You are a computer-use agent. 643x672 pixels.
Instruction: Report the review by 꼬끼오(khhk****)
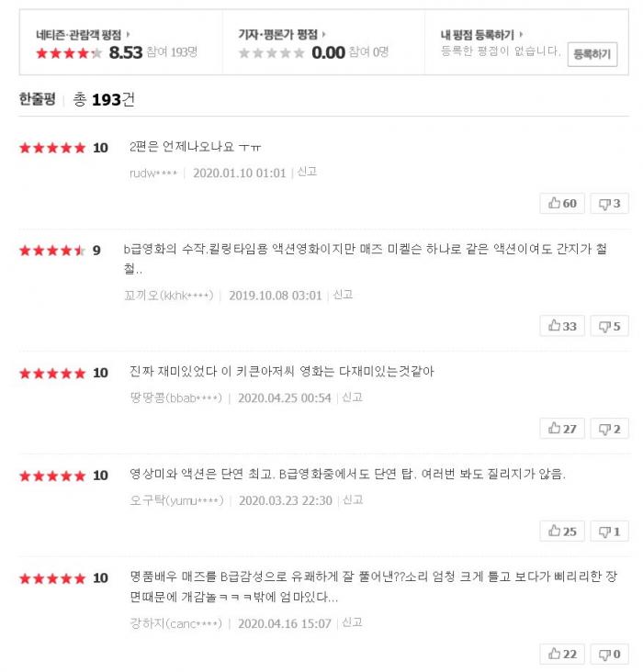[x=343, y=295]
